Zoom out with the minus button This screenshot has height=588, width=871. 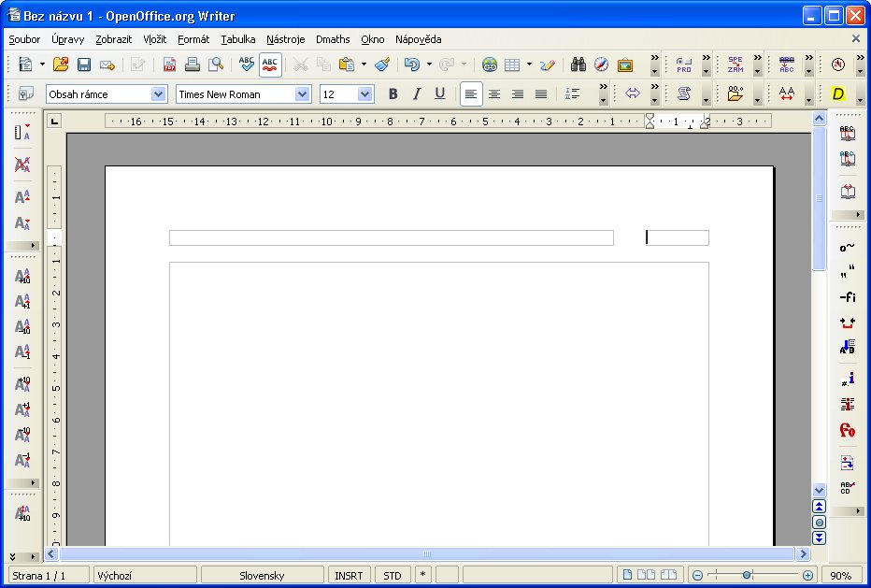(x=698, y=576)
